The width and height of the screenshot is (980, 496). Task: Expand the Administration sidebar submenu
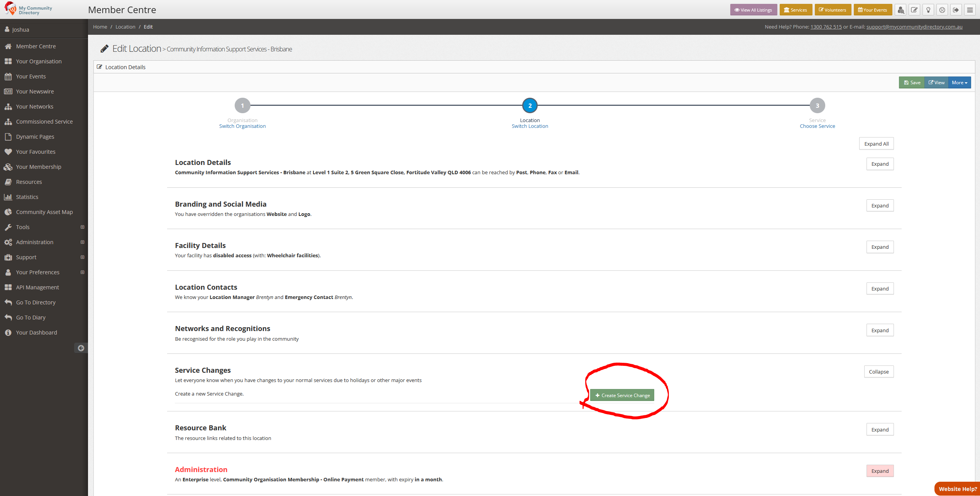[82, 242]
